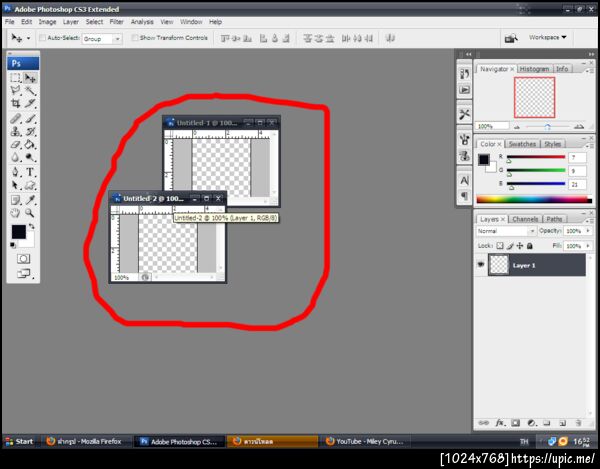Open the File menu
Screen dimensions: 600x469
coord(10,22)
